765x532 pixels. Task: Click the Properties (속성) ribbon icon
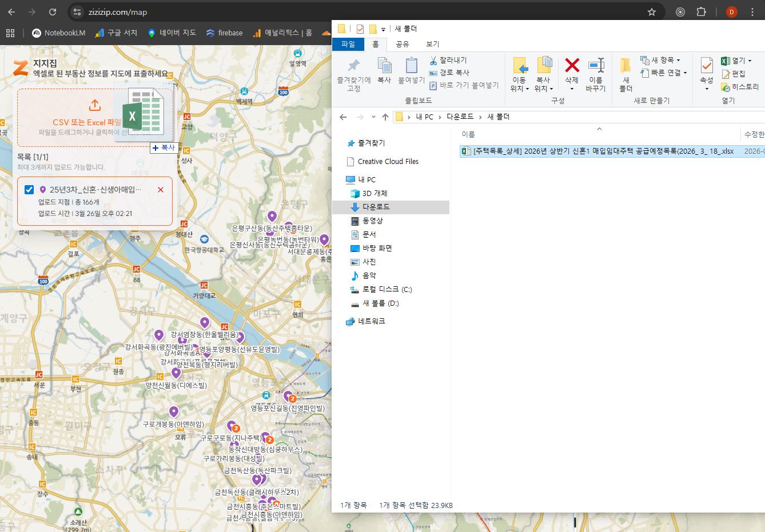pyautogui.click(x=707, y=66)
